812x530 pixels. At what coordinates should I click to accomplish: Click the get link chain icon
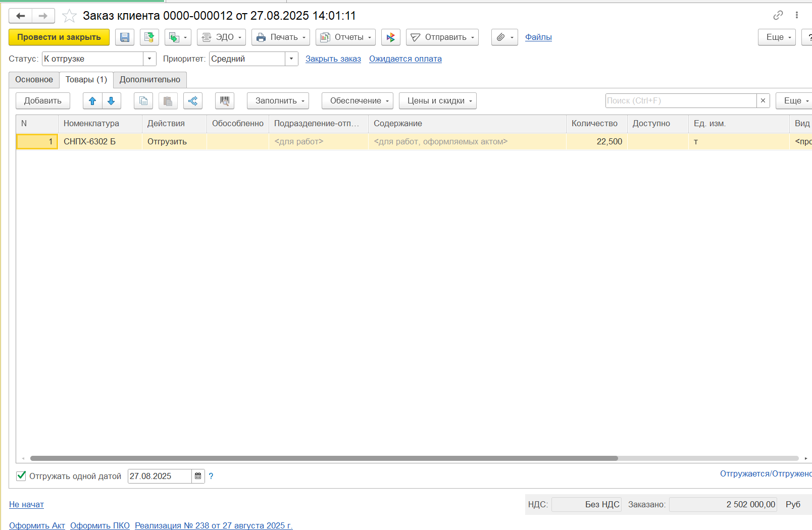pos(778,15)
